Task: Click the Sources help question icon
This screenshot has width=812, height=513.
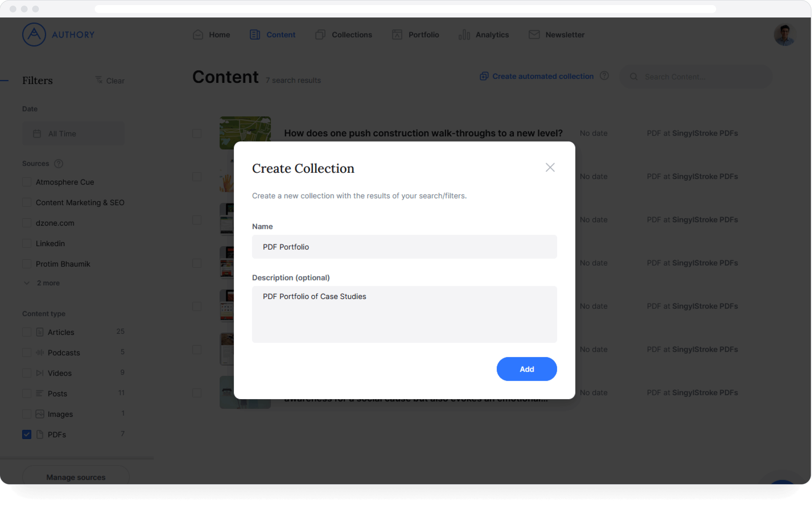Action: pos(59,163)
